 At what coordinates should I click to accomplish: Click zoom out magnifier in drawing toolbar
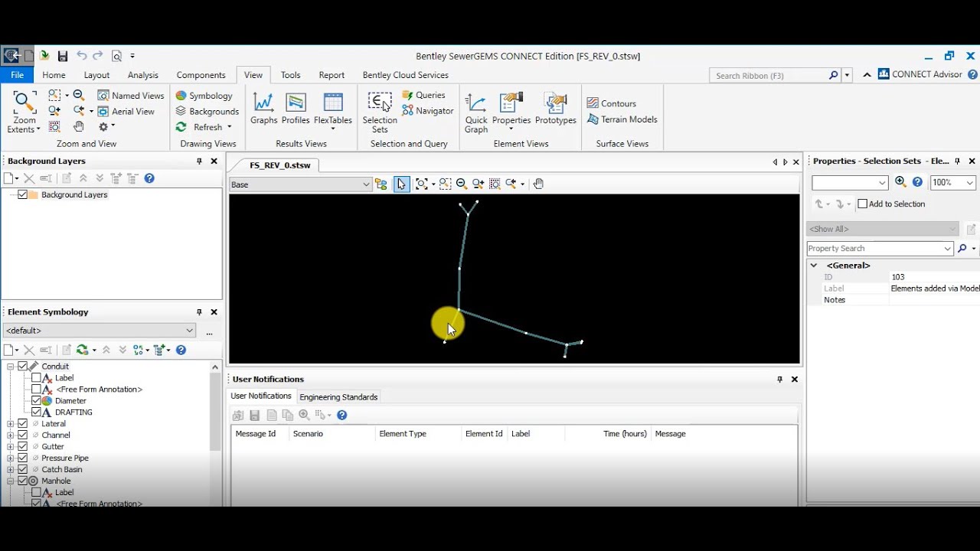point(462,184)
